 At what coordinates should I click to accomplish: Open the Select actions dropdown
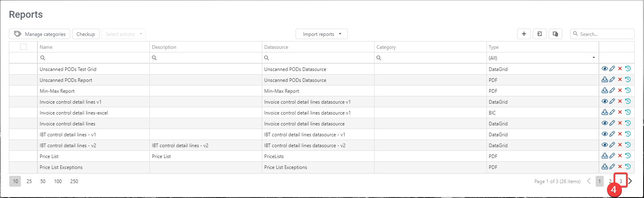point(123,34)
